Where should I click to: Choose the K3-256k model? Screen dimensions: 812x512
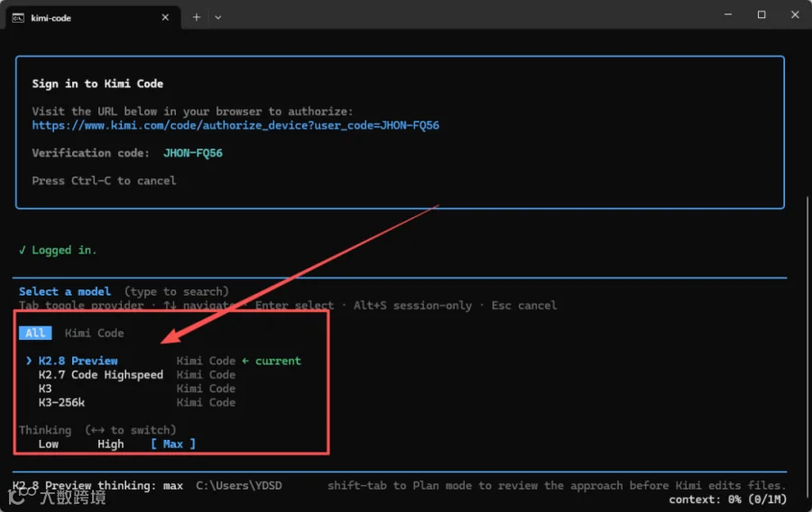tap(61, 403)
